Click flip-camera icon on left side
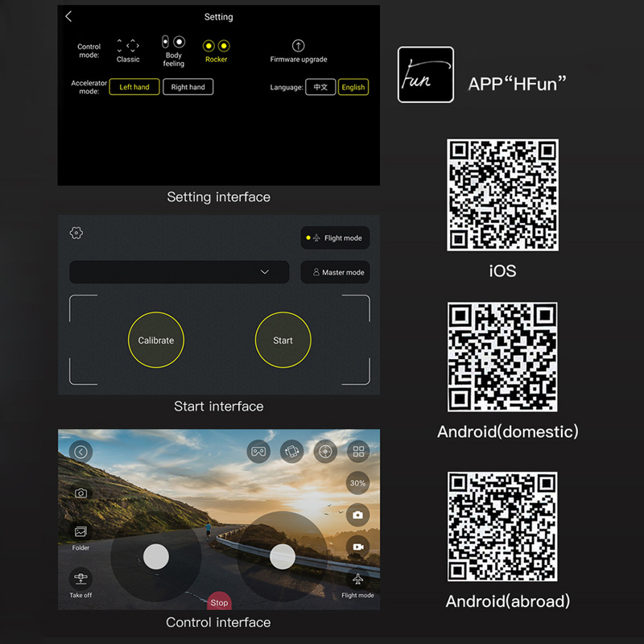 tap(81, 493)
